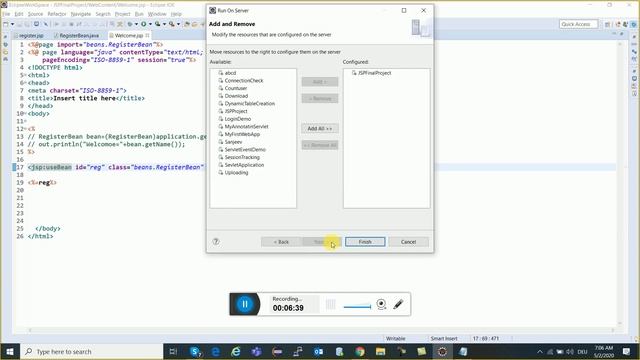Open the File menu in Eclipse

6,14
